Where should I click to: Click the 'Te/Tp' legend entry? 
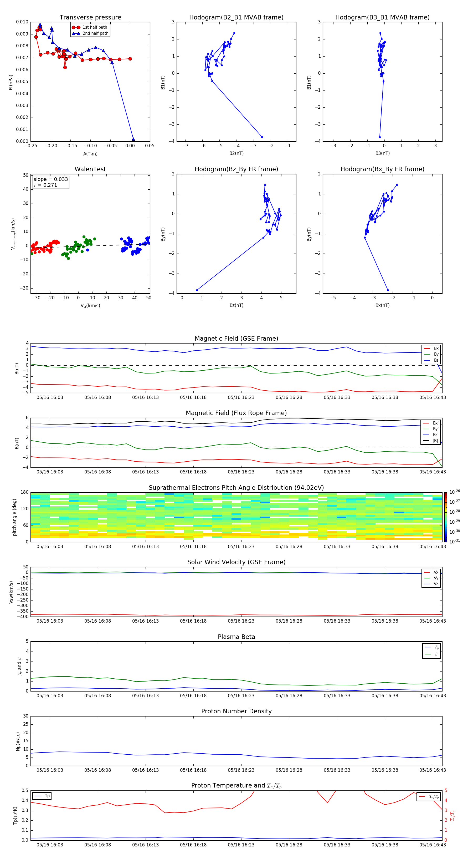tap(429, 797)
